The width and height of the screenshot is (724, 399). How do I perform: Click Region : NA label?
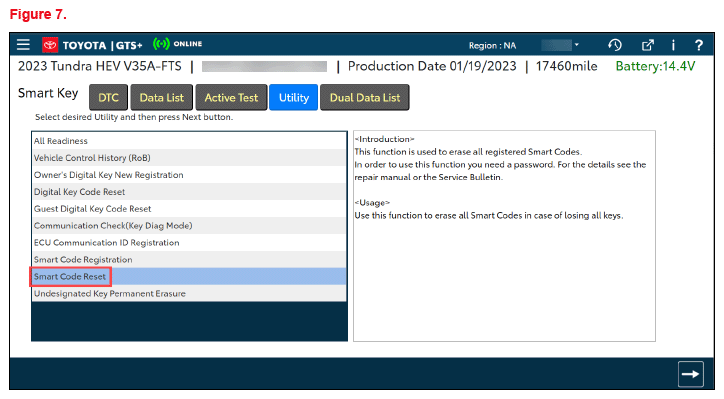(x=492, y=46)
